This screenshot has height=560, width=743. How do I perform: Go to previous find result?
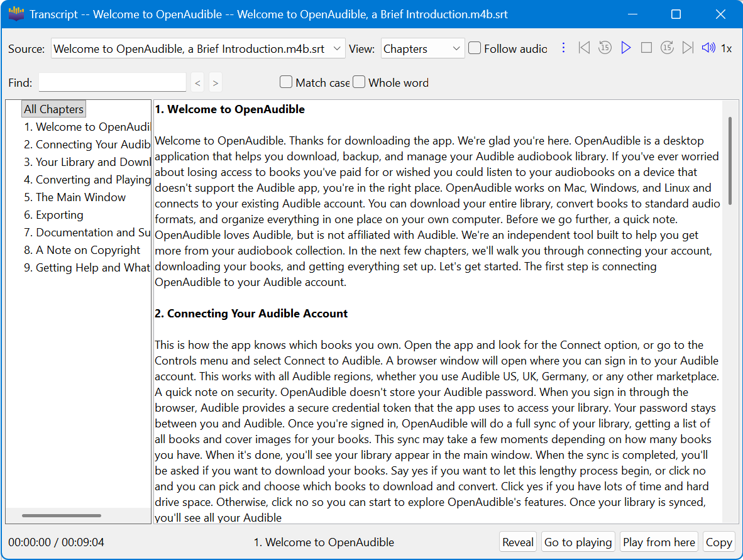[197, 83]
